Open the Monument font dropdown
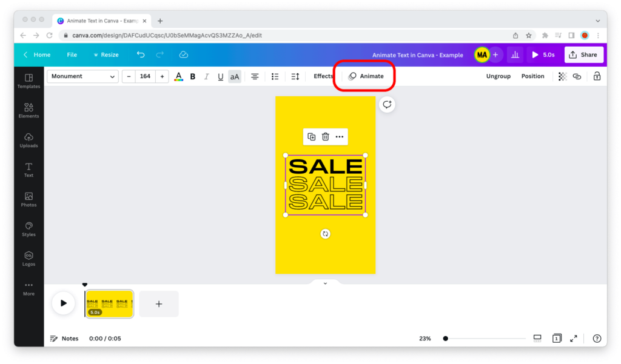The height and width of the screenshot is (364, 621). point(82,76)
